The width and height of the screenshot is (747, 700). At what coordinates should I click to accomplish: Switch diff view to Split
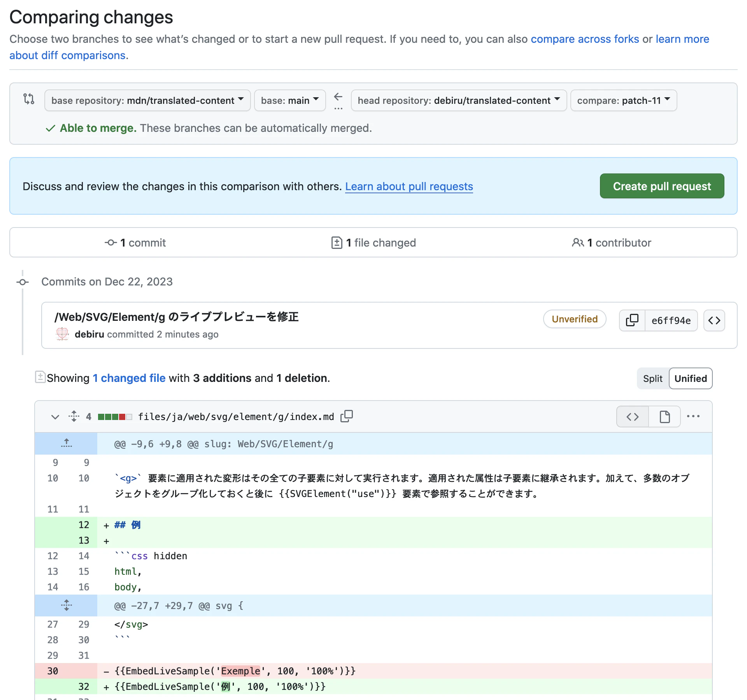click(x=652, y=378)
